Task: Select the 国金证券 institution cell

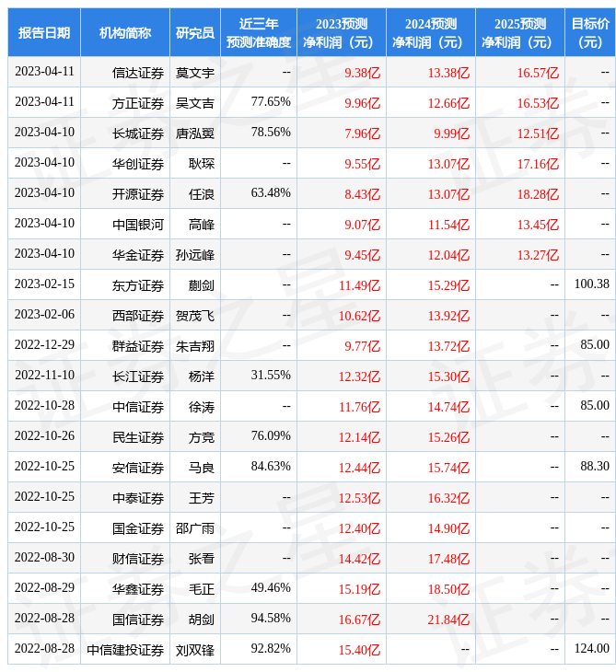Action: click(125, 528)
